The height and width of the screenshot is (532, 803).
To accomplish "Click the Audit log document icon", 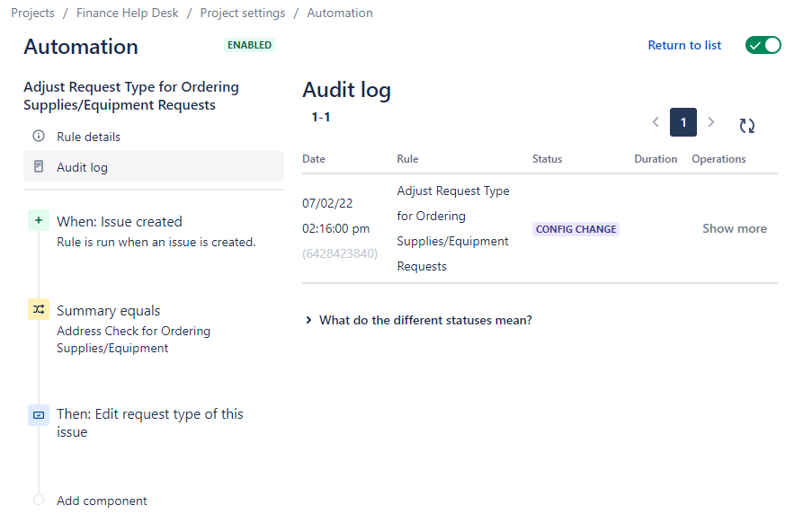I will click(39, 166).
